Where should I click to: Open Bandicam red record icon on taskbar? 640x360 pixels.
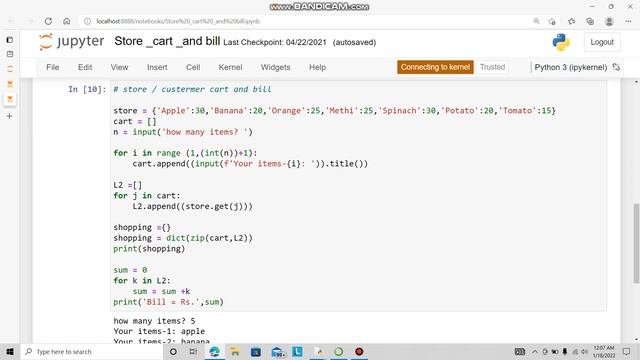(359, 351)
